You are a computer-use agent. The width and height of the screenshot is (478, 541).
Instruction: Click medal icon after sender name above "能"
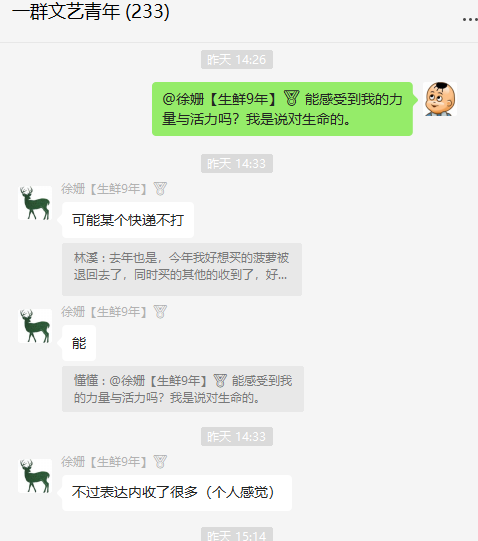[x=160, y=312]
